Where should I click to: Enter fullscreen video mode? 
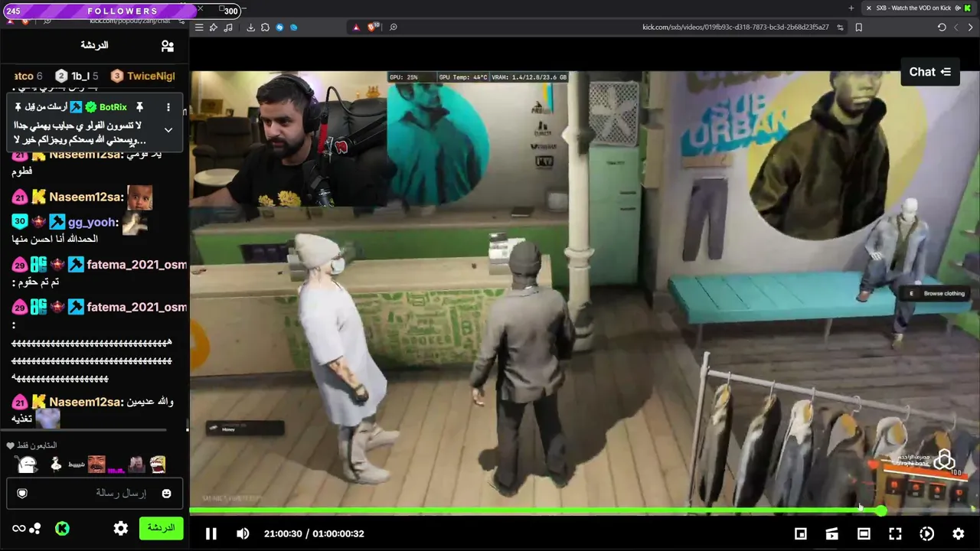[895, 533]
